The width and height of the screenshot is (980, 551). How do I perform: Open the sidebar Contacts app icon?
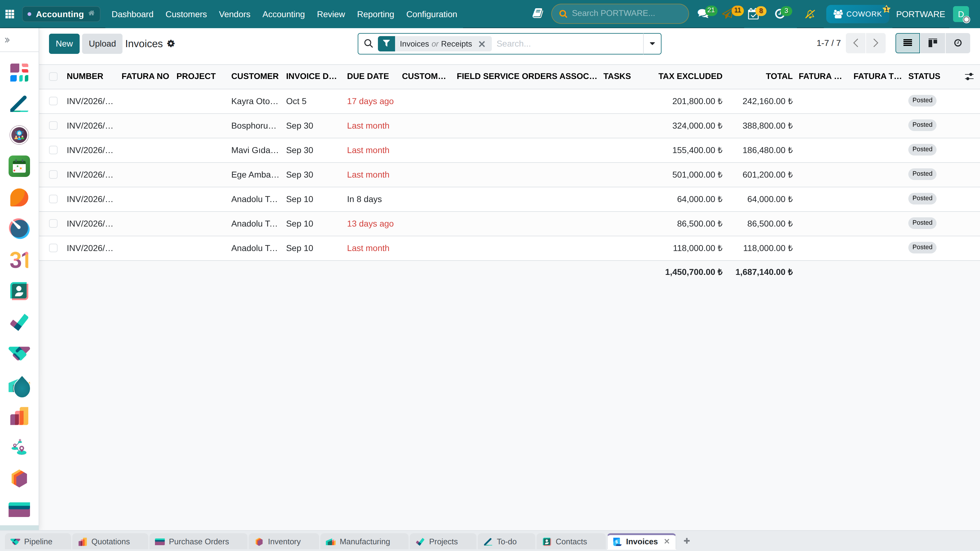pos(19,291)
